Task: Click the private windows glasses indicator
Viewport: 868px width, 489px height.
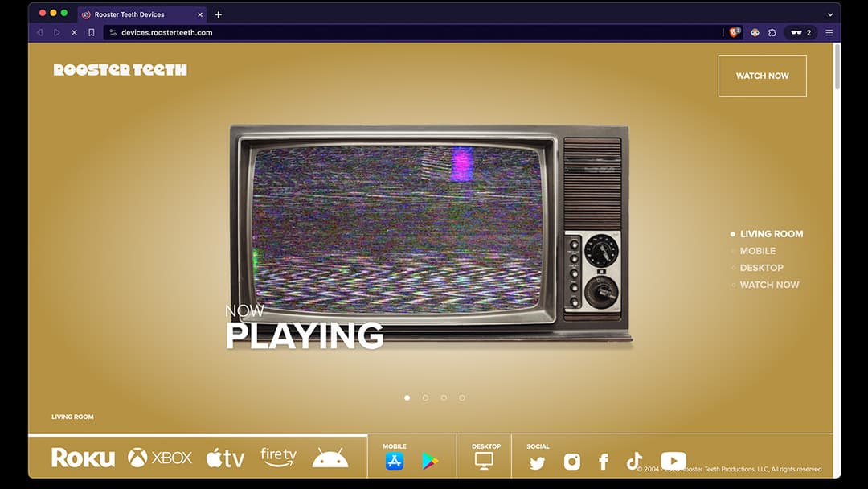Action: click(x=800, y=33)
